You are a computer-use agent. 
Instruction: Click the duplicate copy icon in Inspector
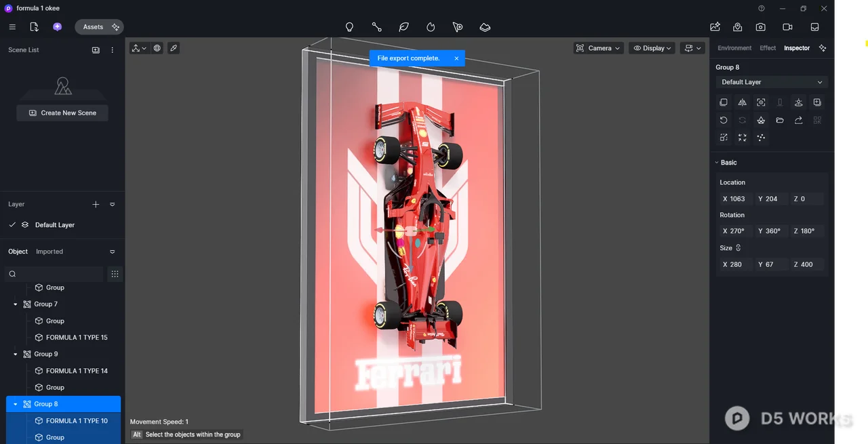(724, 102)
